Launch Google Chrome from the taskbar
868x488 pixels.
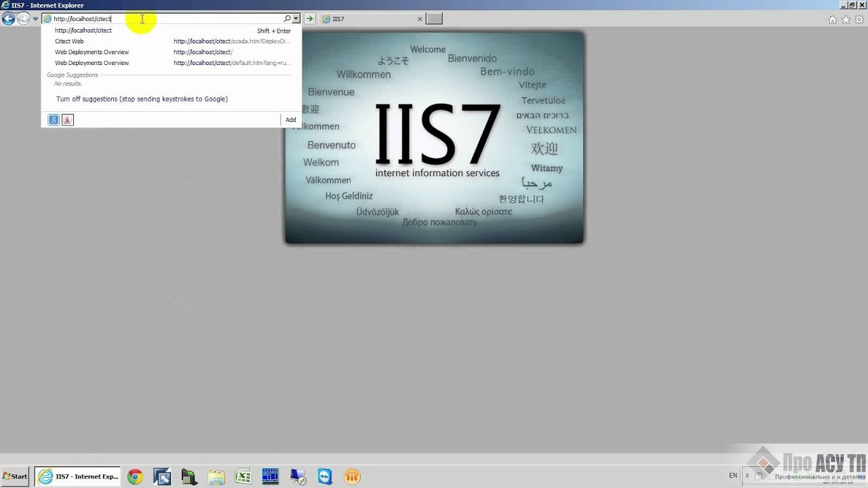click(135, 476)
